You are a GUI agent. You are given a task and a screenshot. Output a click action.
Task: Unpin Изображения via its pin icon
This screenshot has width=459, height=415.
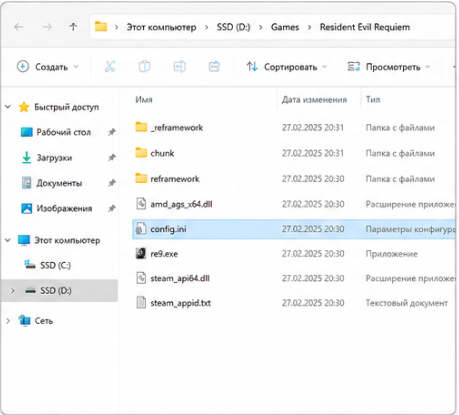[112, 209]
